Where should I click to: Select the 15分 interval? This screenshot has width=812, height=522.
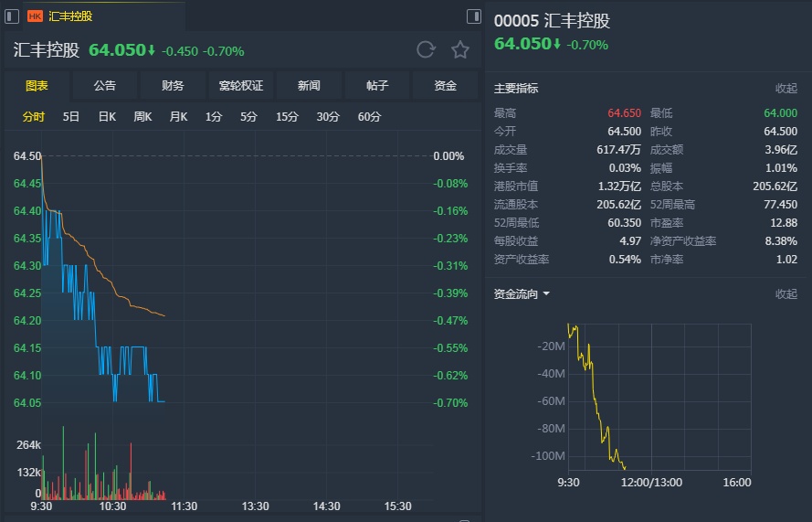coord(287,117)
